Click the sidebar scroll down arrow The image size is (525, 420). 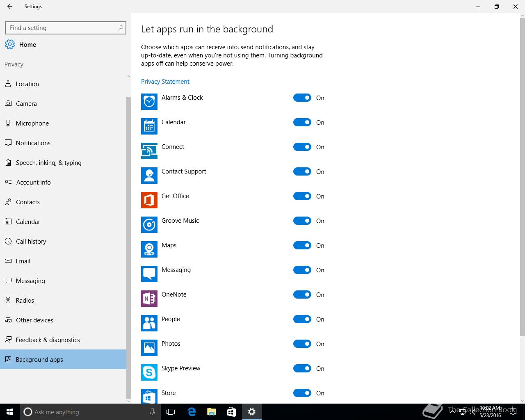click(129, 401)
